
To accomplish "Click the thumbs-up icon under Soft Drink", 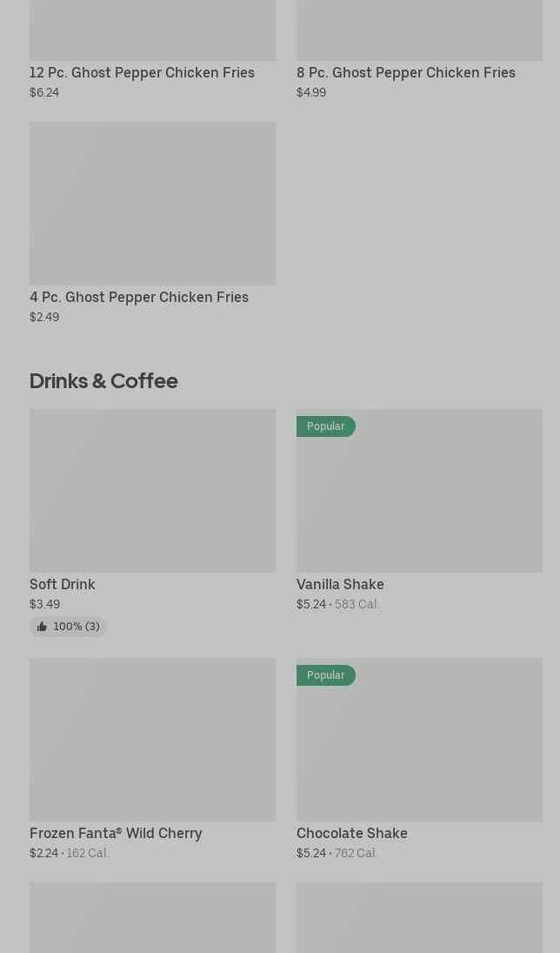I will point(42,627).
